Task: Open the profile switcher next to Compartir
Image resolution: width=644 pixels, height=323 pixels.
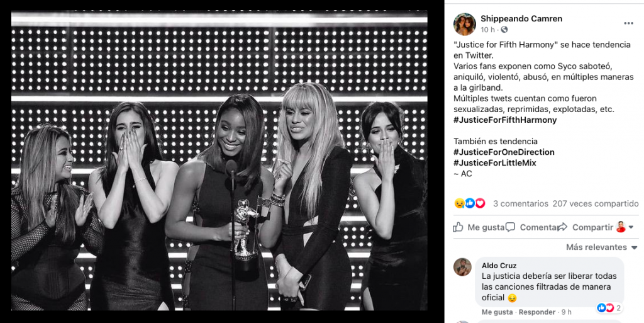Action: (x=625, y=227)
